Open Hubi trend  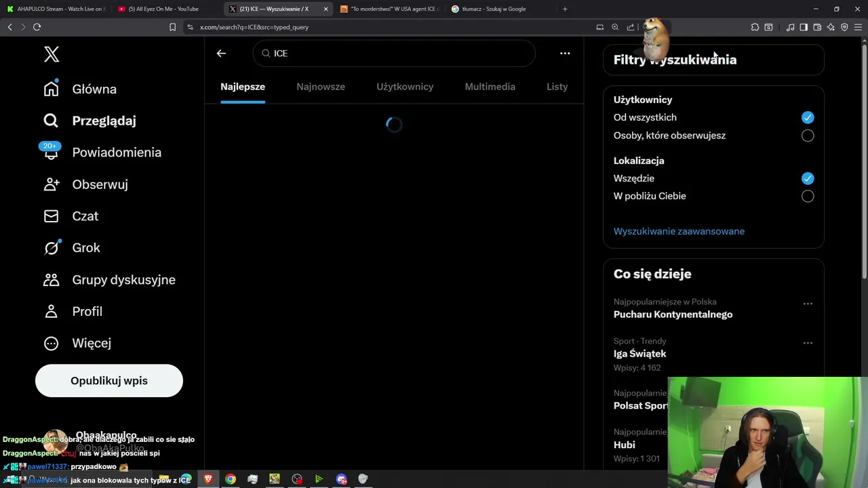tap(625, 445)
